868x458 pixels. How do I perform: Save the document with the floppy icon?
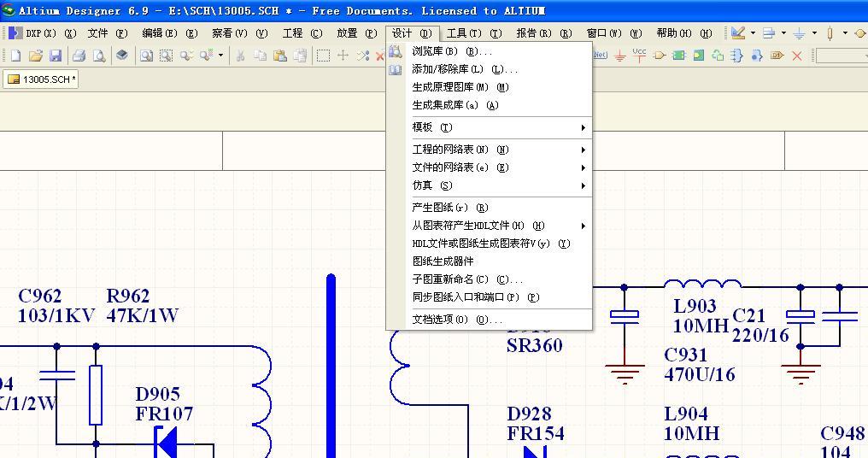pos(56,56)
